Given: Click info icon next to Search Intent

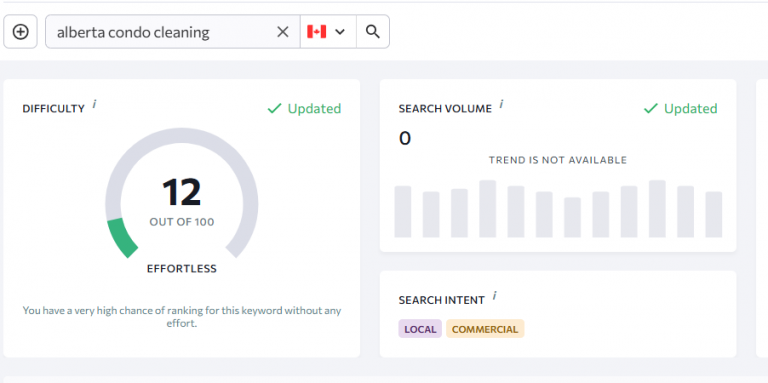Looking at the screenshot, I should pyautogui.click(x=495, y=295).
